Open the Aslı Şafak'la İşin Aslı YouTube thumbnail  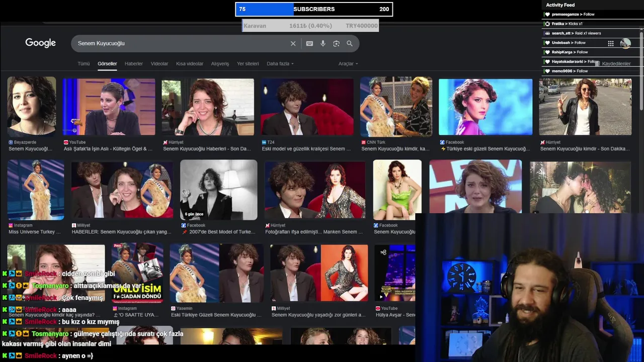[109, 107]
